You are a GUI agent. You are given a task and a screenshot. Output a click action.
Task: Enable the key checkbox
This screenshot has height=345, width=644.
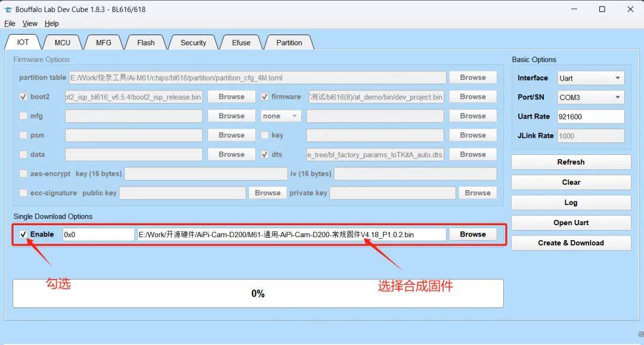(x=265, y=135)
